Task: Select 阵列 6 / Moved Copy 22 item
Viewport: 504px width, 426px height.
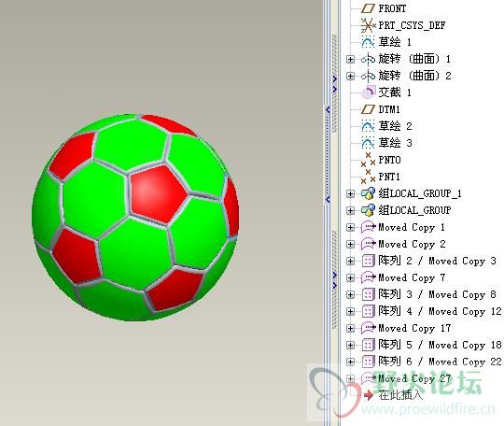Action: [440, 362]
